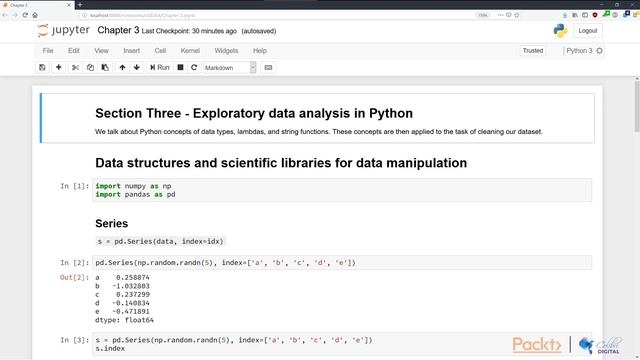Image resolution: width=640 pixels, height=360 pixels.
Task: Open the Kernel menu
Action: click(190, 51)
